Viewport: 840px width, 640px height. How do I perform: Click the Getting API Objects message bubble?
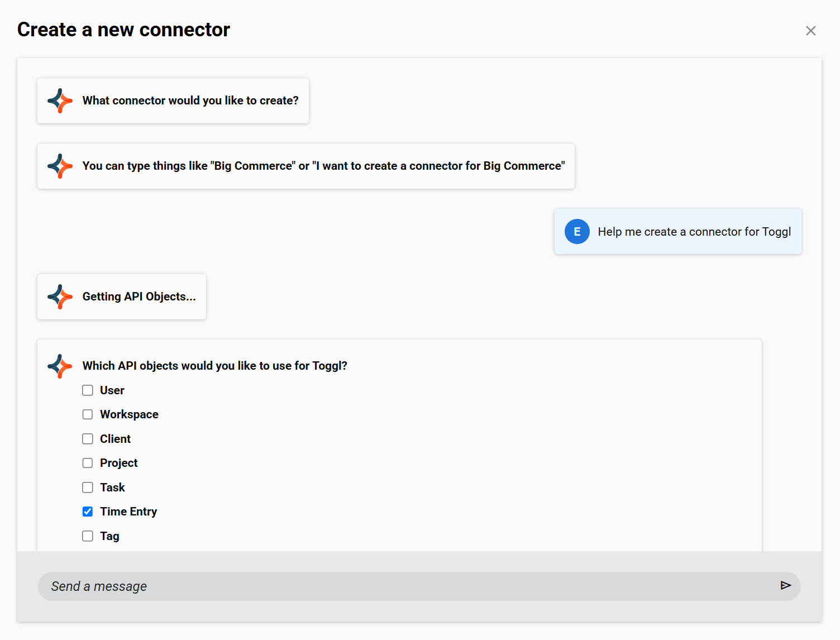(121, 297)
